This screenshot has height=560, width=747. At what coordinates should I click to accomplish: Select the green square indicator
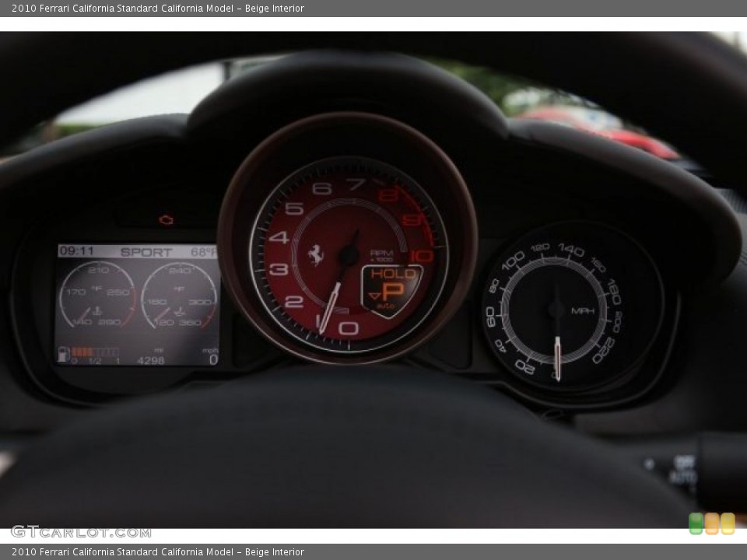696,523
